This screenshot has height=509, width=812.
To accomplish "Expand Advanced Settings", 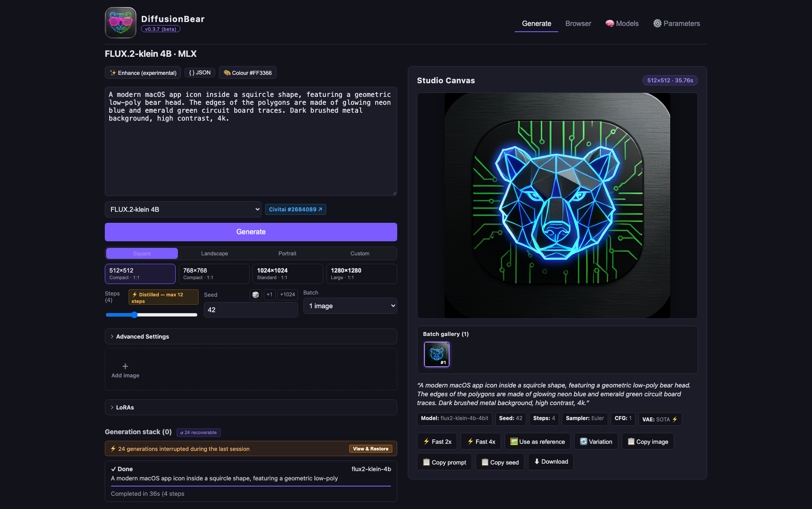I will [251, 336].
